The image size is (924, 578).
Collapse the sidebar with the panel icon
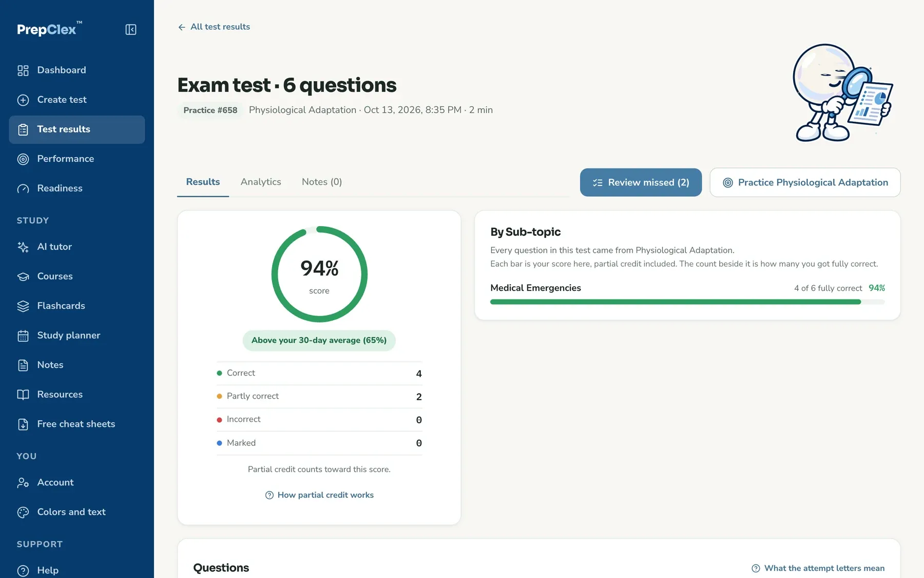click(x=131, y=30)
